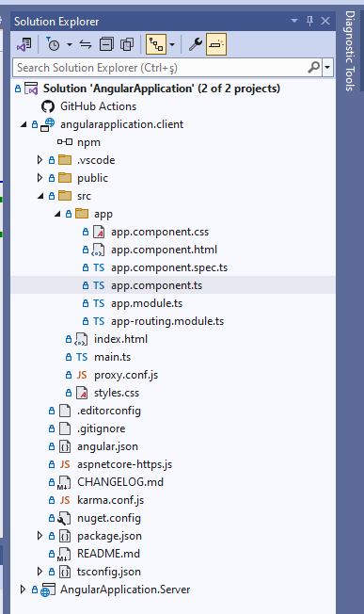Select app.component.ts file
Viewport: 364px width, 614px height.
156,285
